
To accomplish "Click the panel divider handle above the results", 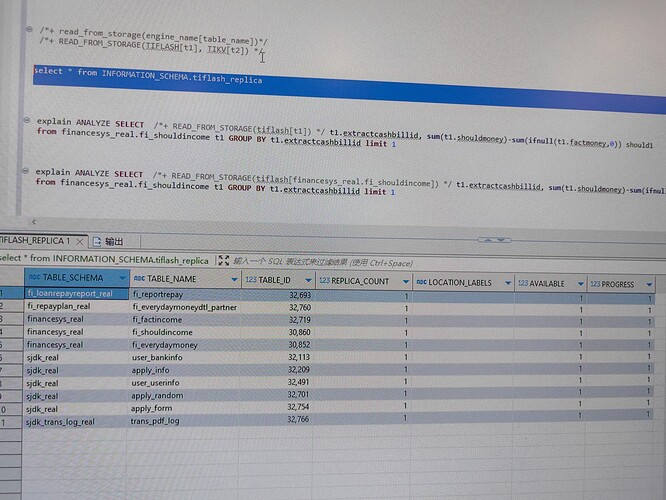I will [492, 239].
